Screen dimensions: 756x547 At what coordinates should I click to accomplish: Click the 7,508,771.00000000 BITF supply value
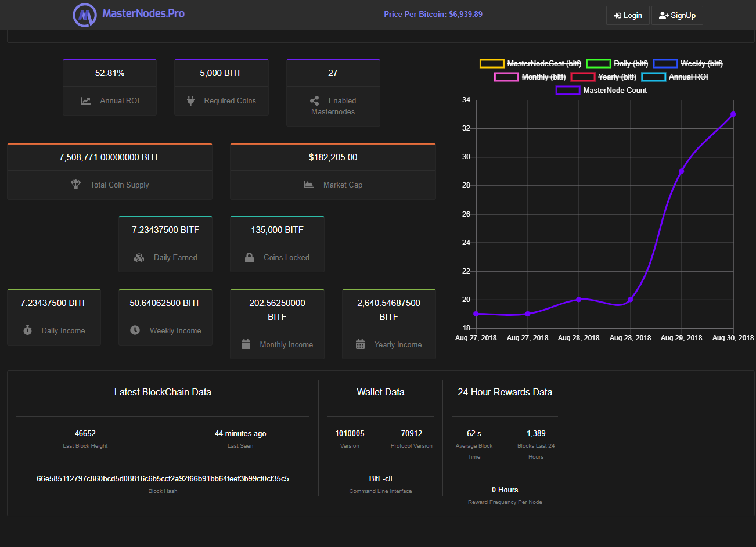tap(110, 157)
